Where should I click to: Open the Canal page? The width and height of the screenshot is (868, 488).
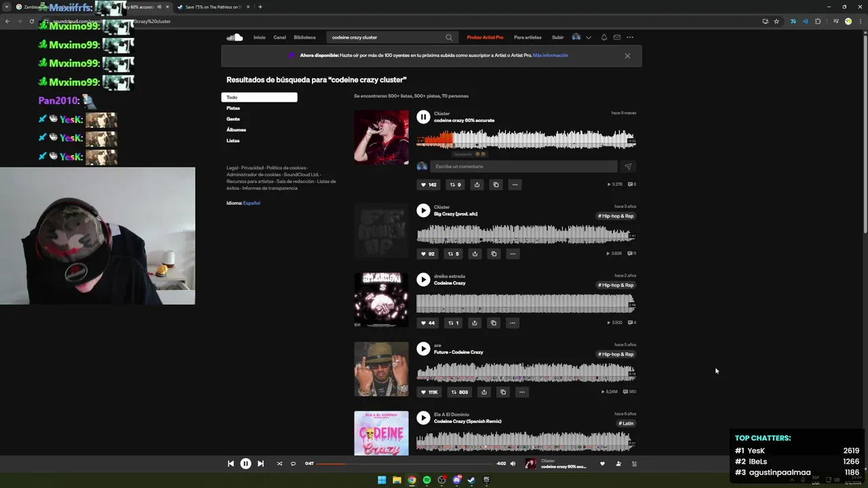click(x=279, y=37)
